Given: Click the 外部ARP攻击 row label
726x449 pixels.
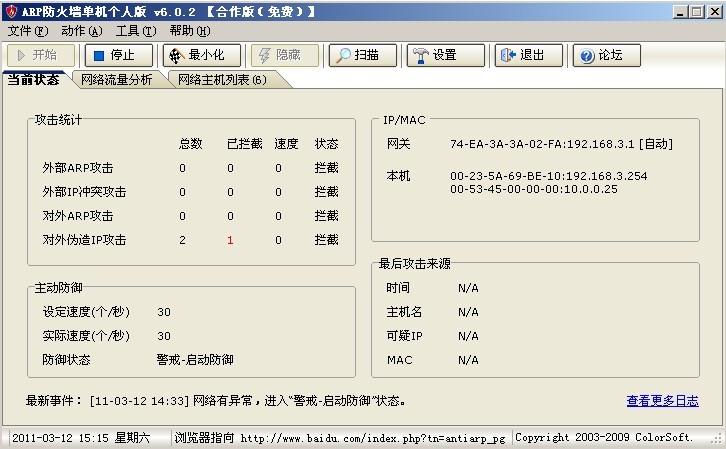Looking at the screenshot, I should (78, 168).
